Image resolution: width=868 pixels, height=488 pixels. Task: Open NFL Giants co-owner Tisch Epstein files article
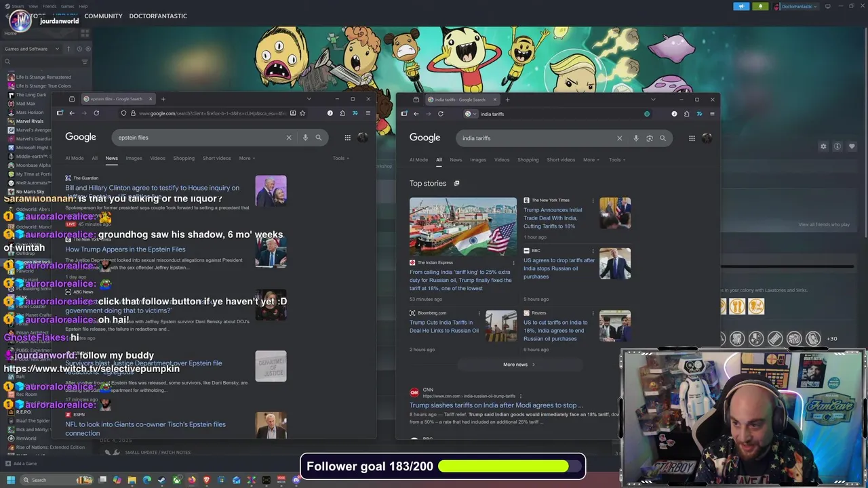pyautogui.click(x=145, y=428)
